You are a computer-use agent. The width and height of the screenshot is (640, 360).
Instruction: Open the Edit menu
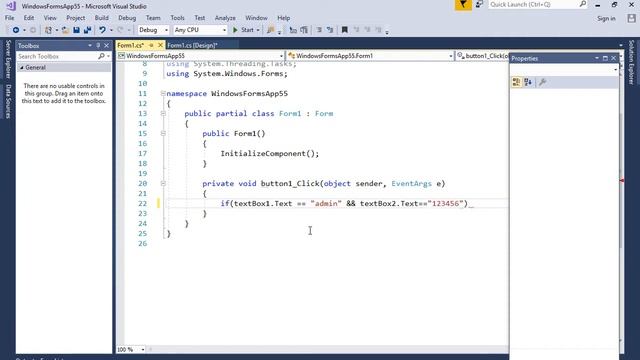[x=29, y=18]
